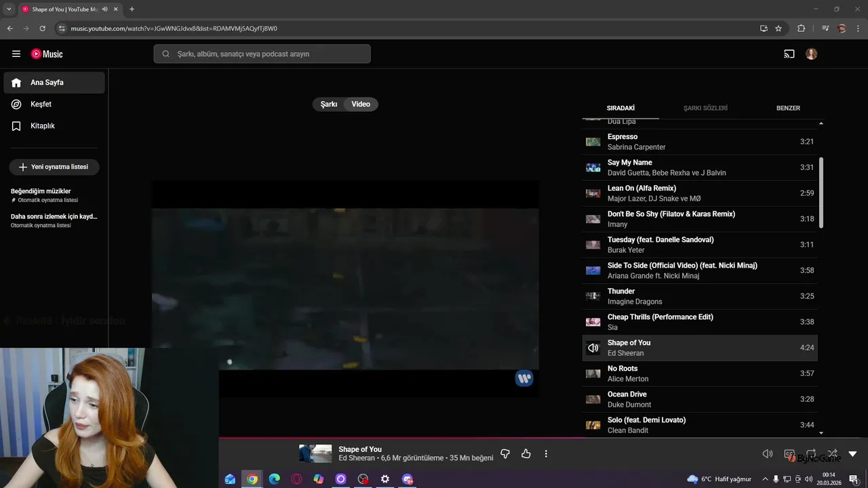Go back in the browser
Screen dimensions: 868x488
click(x=9, y=28)
